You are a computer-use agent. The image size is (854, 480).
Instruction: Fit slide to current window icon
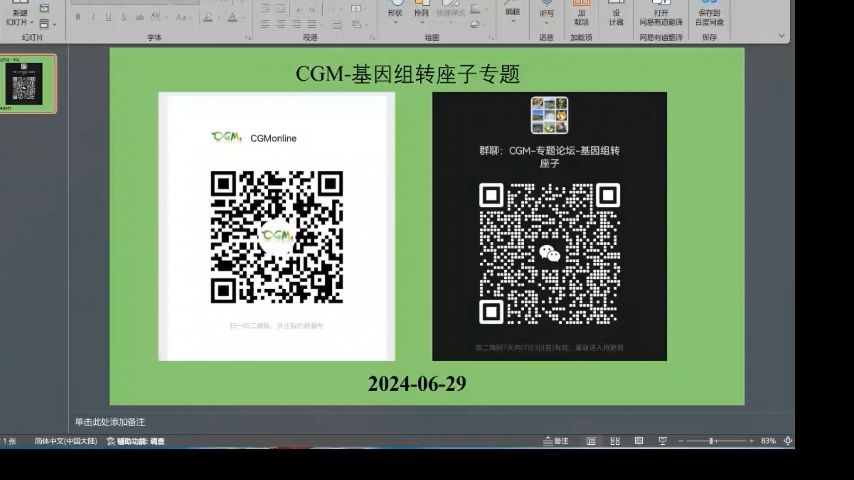point(788,441)
